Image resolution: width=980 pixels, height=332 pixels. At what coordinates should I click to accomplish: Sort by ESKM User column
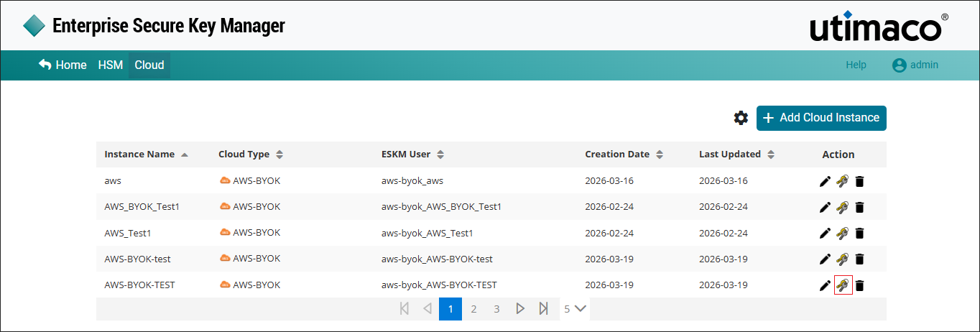coord(413,155)
